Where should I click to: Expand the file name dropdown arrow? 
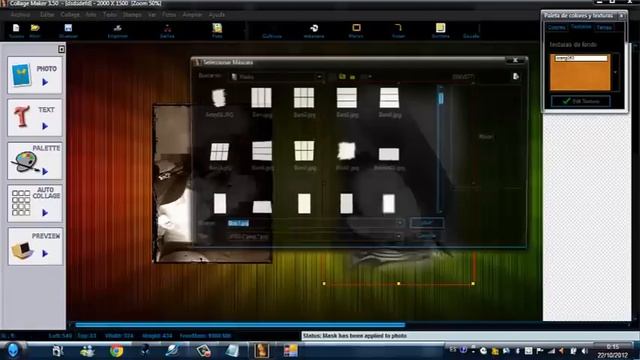point(400,223)
